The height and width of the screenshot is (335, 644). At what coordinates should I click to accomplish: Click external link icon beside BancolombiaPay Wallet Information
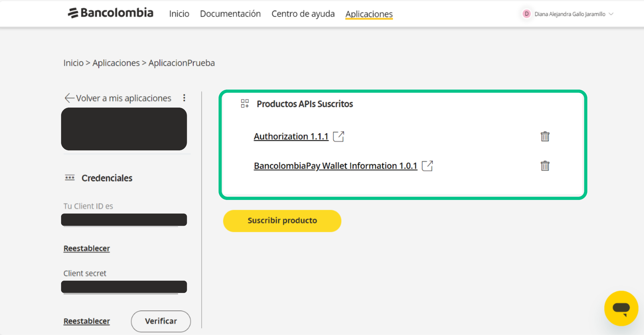pyautogui.click(x=427, y=166)
